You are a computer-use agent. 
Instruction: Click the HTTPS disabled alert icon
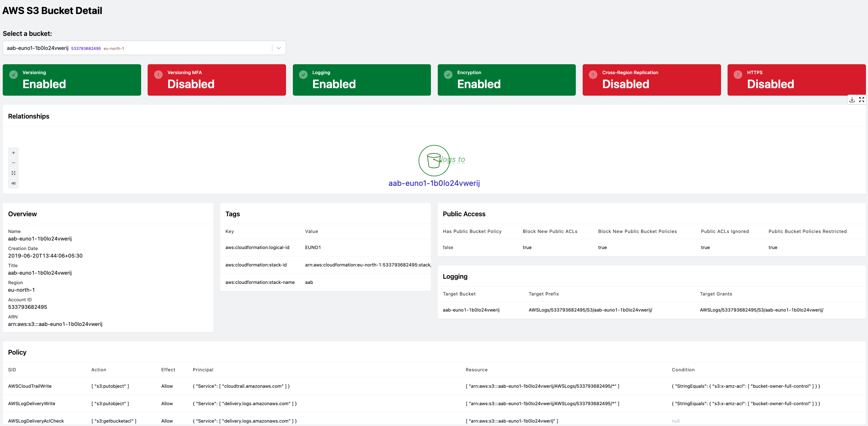738,74
